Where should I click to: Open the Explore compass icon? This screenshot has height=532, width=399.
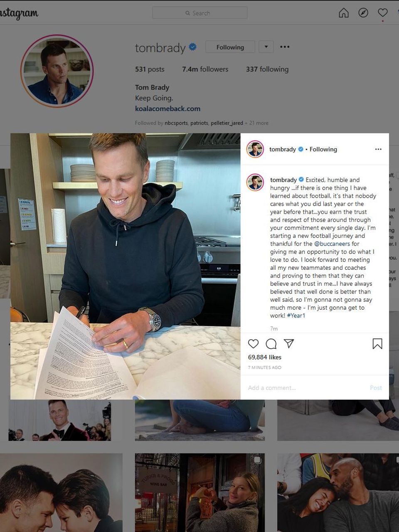click(x=363, y=13)
